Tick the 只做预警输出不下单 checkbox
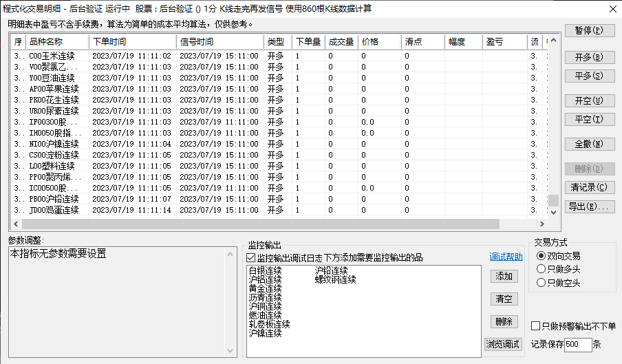Image resolution: width=622 pixels, height=364 pixels. [x=536, y=325]
